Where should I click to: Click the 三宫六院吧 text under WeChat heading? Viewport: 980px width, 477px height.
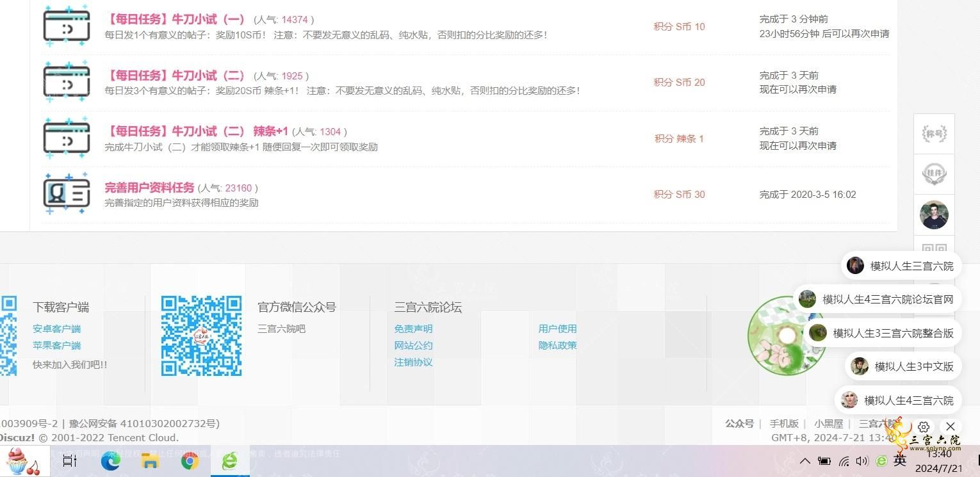[281, 328]
